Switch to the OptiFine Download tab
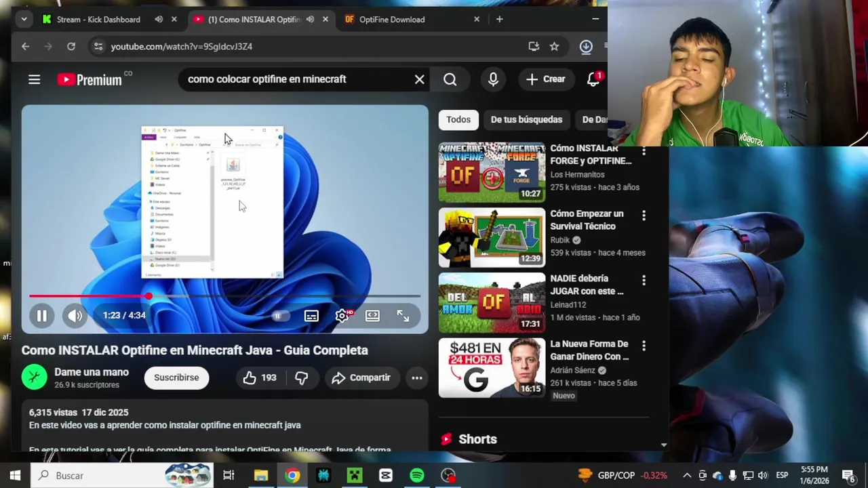 point(392,20)
